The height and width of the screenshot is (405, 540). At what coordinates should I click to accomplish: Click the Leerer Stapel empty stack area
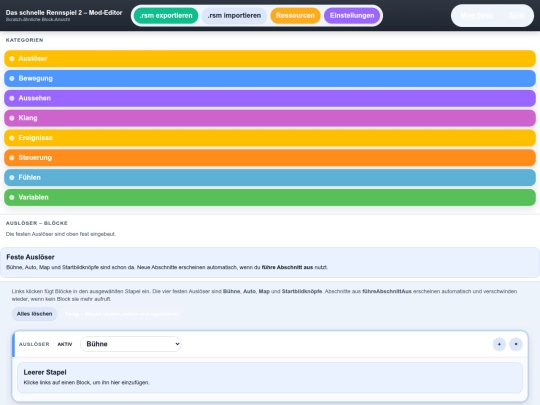tap(270, 377)
